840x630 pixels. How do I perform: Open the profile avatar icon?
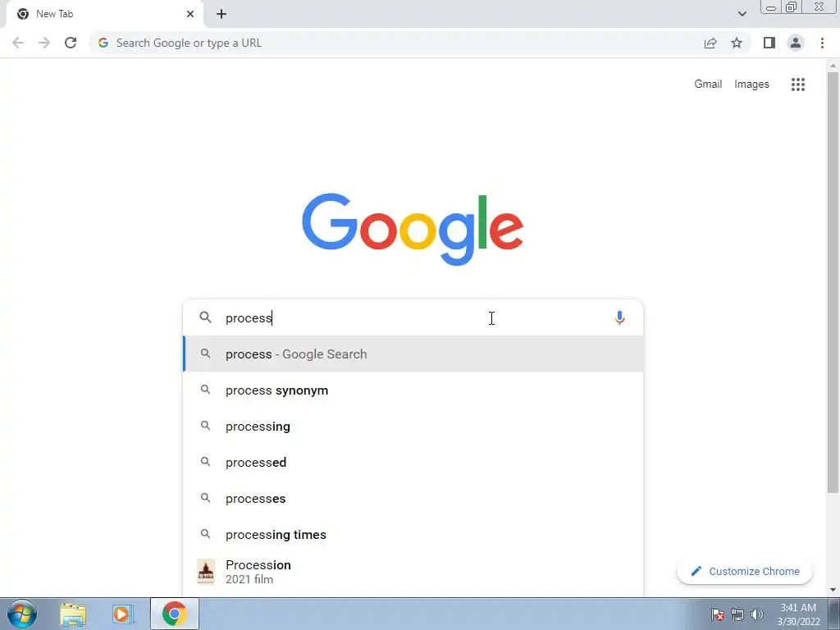pos(796,43)
